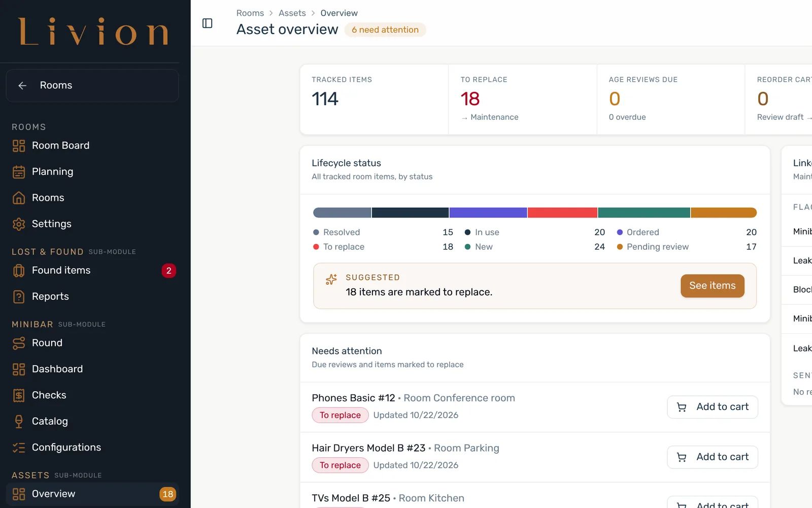This screenshot has width=812, height=508.
Task: Click cart icon in Hair Dryers row
Action: pyautogui.click(x=682, y=458)
